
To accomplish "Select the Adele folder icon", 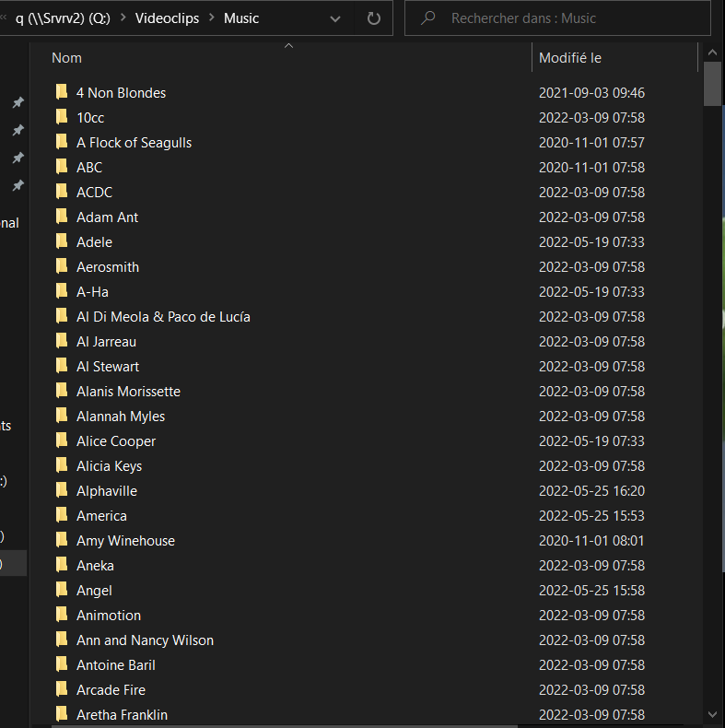I will coord(62,241).
